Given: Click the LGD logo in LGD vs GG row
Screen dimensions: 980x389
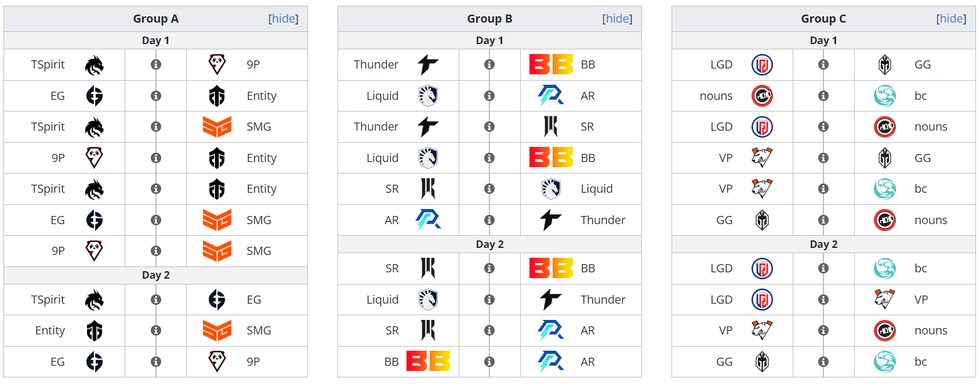Looking at the screenshot, I should pyautogui.click(x=762, y=64).
